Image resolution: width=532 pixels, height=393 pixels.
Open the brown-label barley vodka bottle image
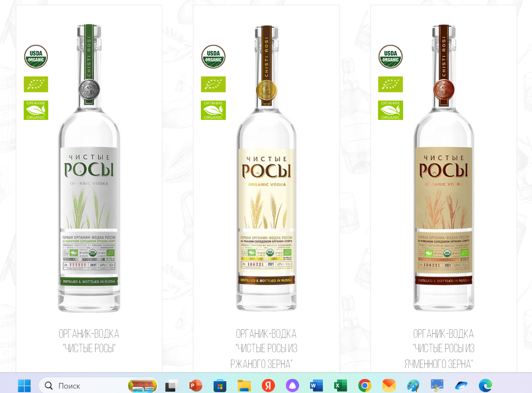click(443, 168)
